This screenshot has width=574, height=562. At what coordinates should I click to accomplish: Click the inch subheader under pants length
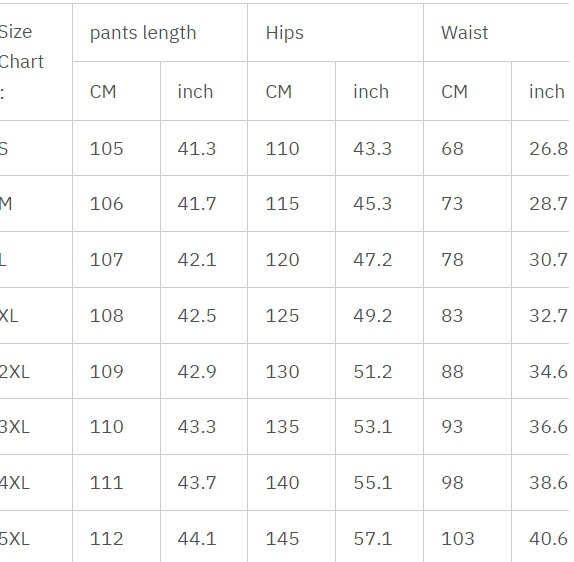point(195,92)
